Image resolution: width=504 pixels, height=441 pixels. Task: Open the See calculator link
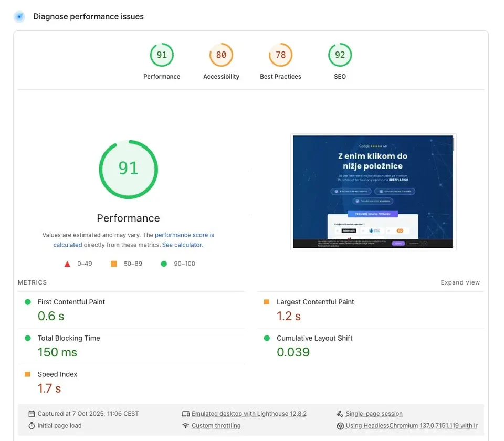(x=182, y=245)
